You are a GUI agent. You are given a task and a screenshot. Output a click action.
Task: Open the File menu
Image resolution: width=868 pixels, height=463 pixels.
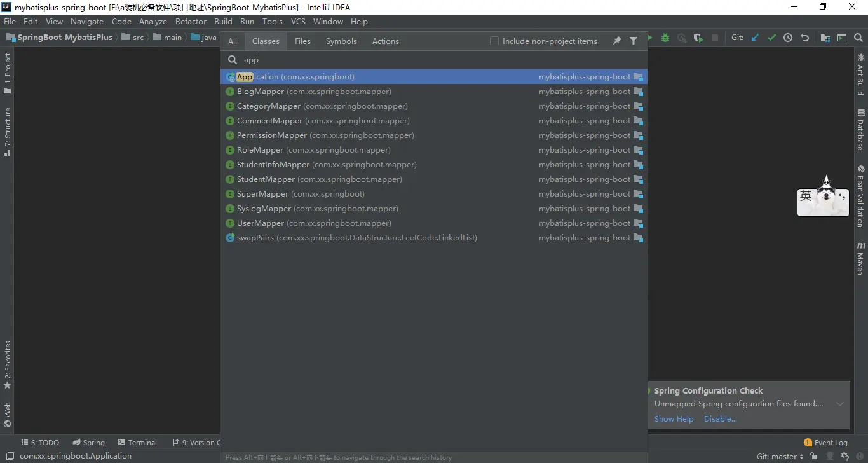tap(10, 22)
